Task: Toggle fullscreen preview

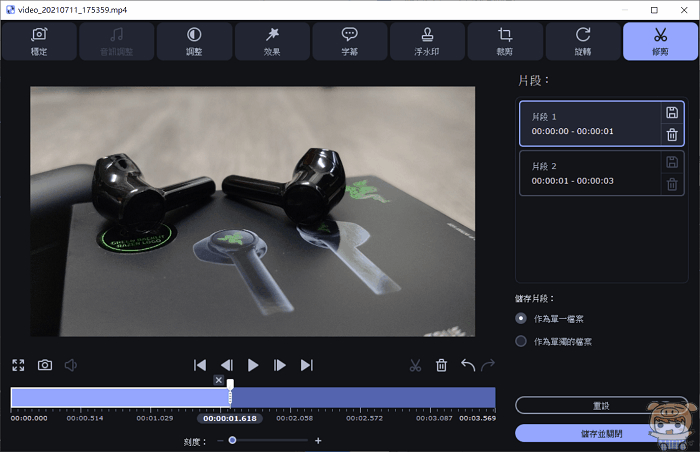Action: tap(18, 365)
